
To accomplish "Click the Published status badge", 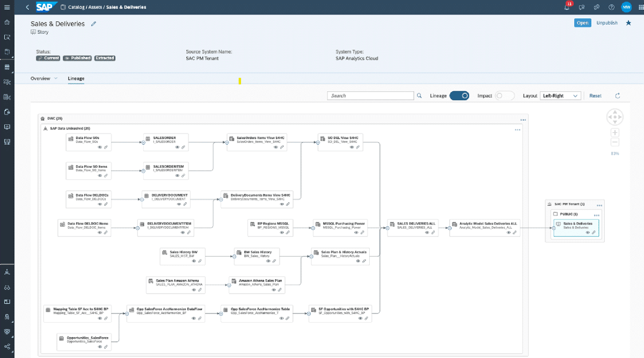I will coord(77,58).
